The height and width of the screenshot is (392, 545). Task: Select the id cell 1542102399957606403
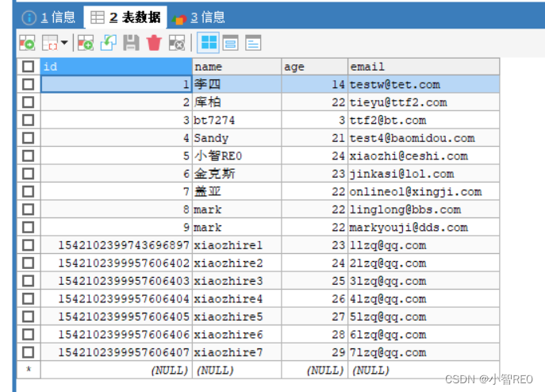coord(116,281)
